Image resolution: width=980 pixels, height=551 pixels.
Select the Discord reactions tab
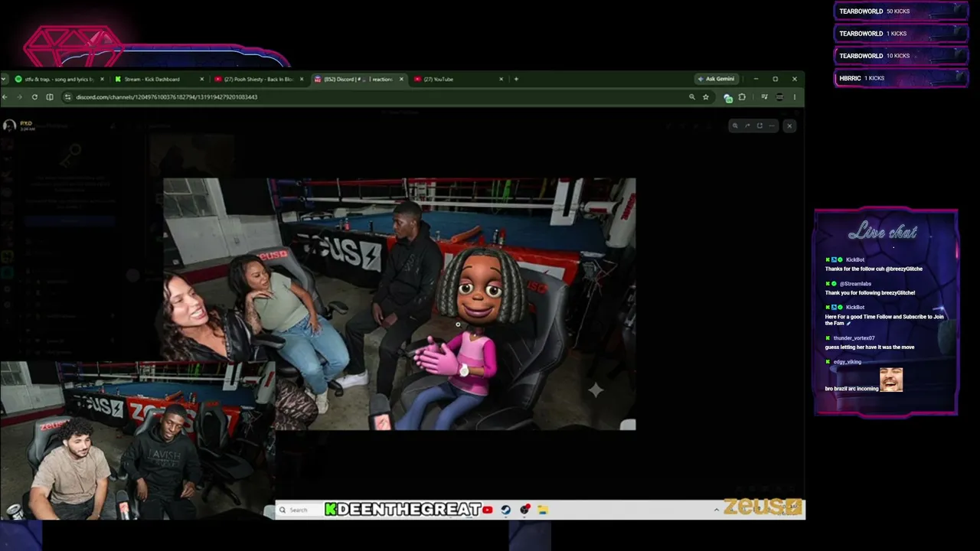pyautogui.click(x=358, y=79)
